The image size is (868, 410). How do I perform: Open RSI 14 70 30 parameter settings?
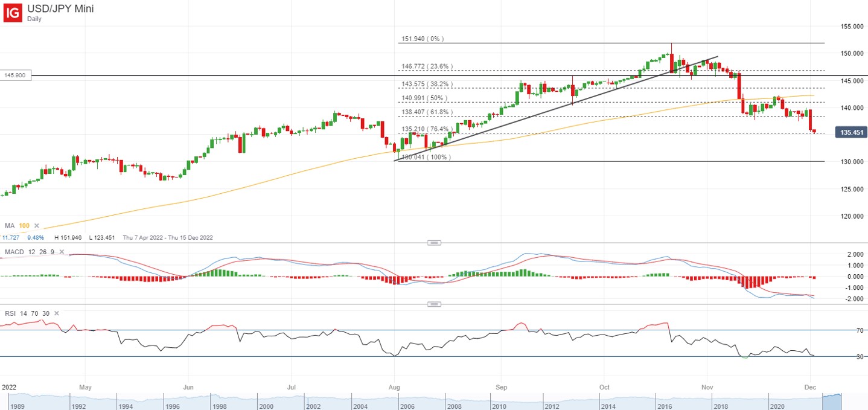tap(34, 313)
